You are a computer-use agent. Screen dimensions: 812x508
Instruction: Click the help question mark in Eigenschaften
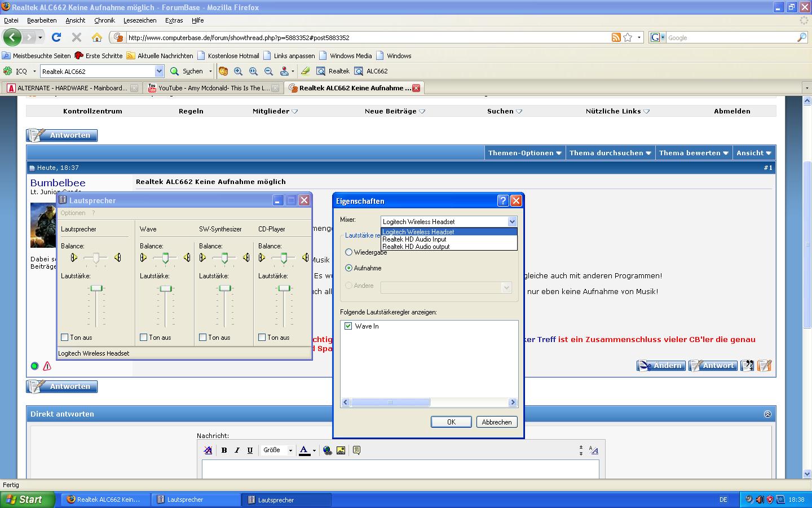(x=503, y=200)
